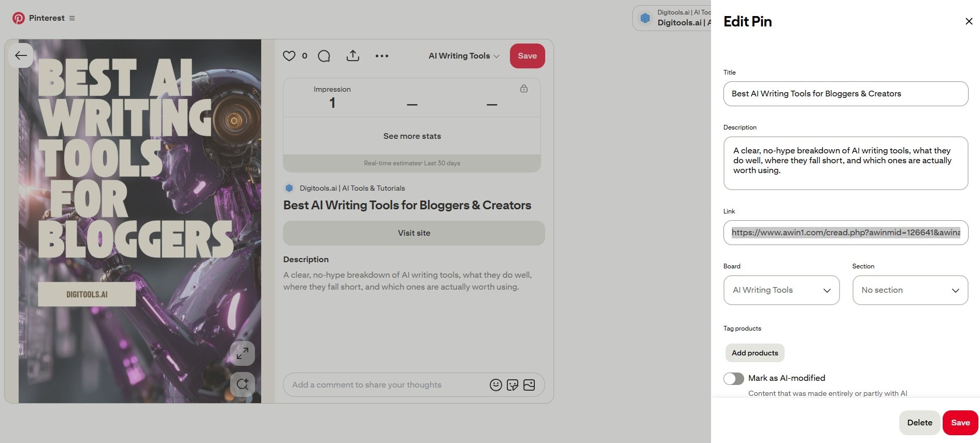980x443 pixels.
Task: Add a sticker to the comment
Action: 513,385
